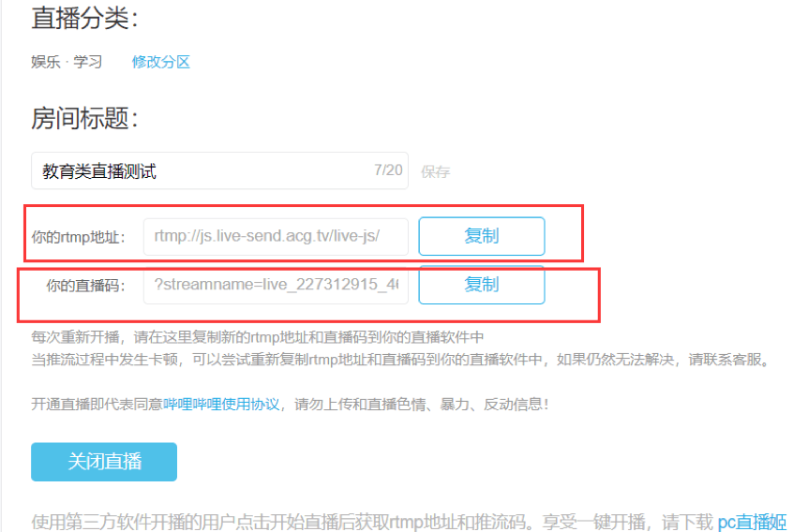Screen dimensions: 808x532
Task: Click the 当推流过程中发生卡顿 help text
Action: [x=400, y=360]
